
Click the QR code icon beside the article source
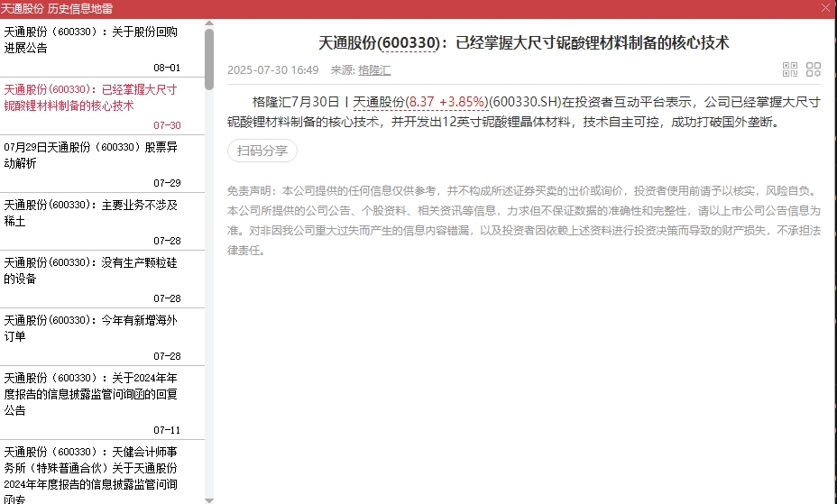(x=790, y=69)
